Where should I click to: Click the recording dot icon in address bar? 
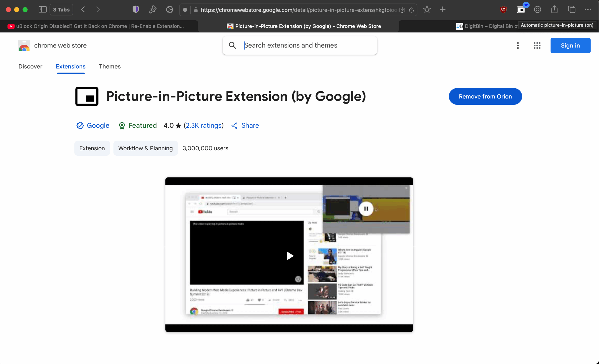(185, 10)
